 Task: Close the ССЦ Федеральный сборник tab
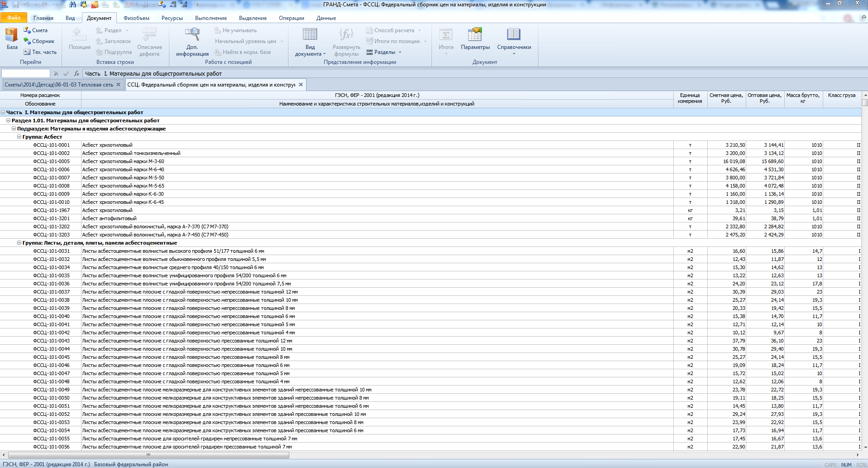coord(301,85)
